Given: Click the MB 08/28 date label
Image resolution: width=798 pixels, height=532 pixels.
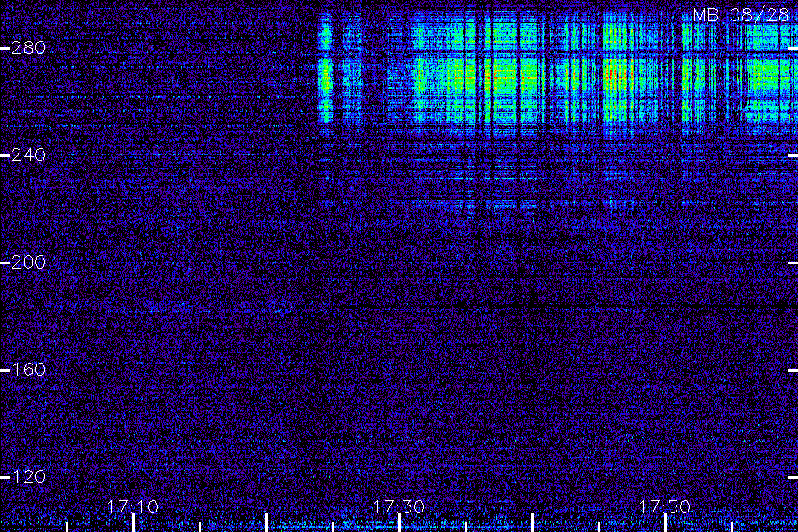Looking at the screenshot, I should pos(741,15).
